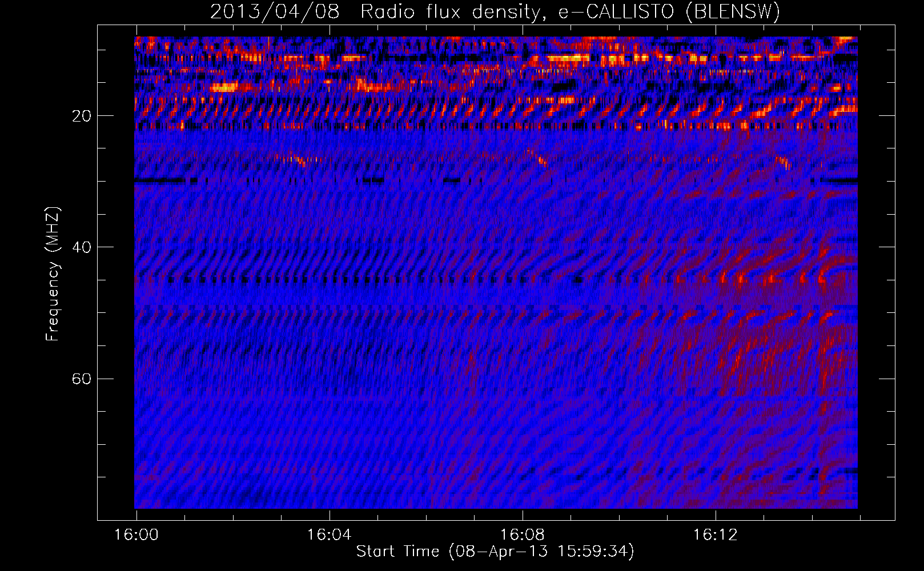Click the 20 MHz frequency tick label
924x571 pixels.
point(81,116)
